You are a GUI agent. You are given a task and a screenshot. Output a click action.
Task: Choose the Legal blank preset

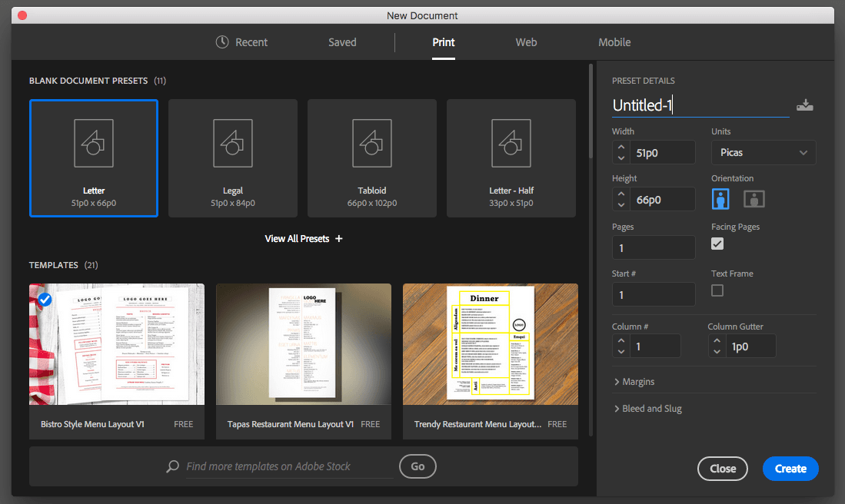[x=233, y=158]
